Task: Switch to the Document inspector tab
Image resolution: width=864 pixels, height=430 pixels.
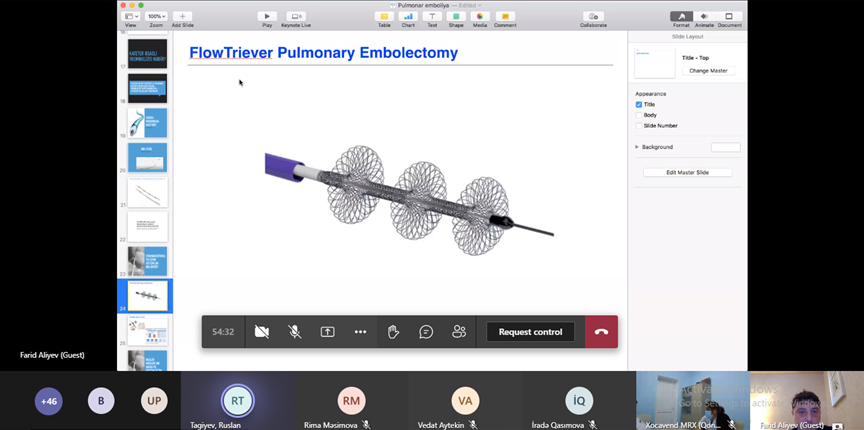Action: pos(729,17)
